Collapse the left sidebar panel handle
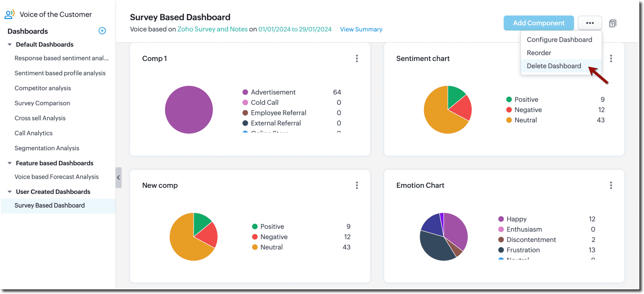 pos(118,178)
